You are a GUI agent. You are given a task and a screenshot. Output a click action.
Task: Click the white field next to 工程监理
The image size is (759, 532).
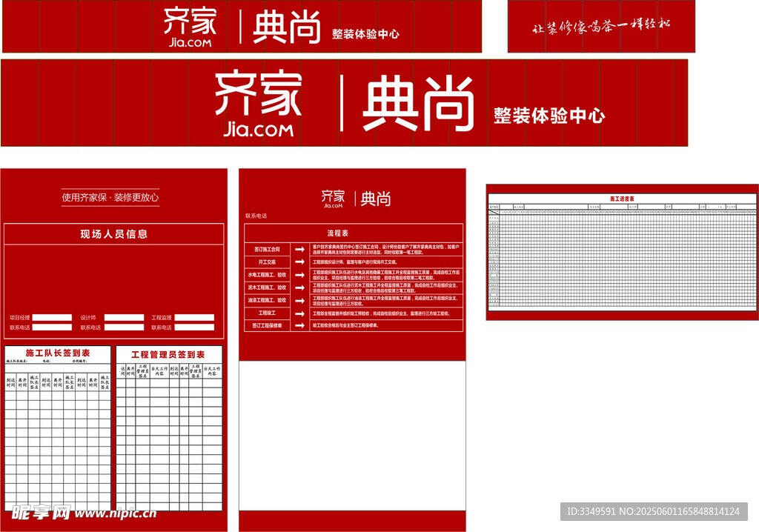tap(194, 318)
